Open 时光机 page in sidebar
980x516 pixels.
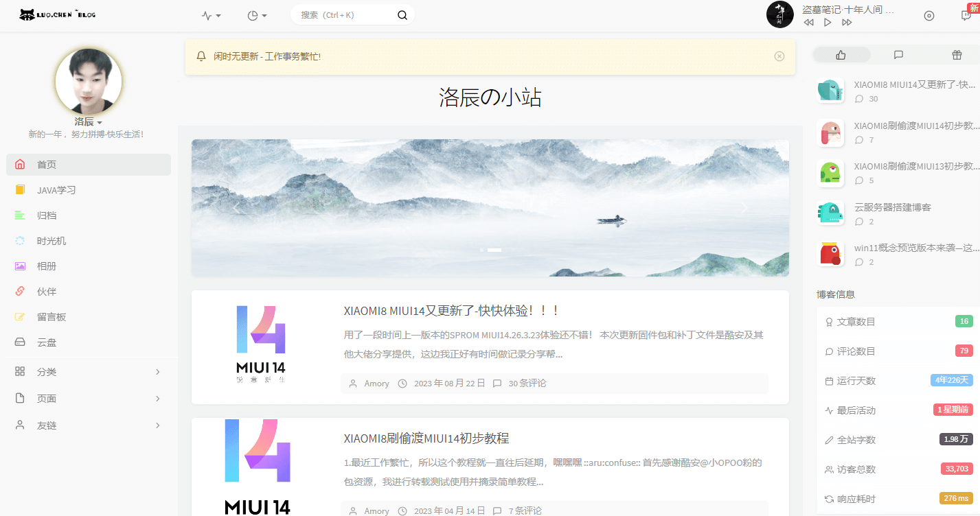point(89,241)
